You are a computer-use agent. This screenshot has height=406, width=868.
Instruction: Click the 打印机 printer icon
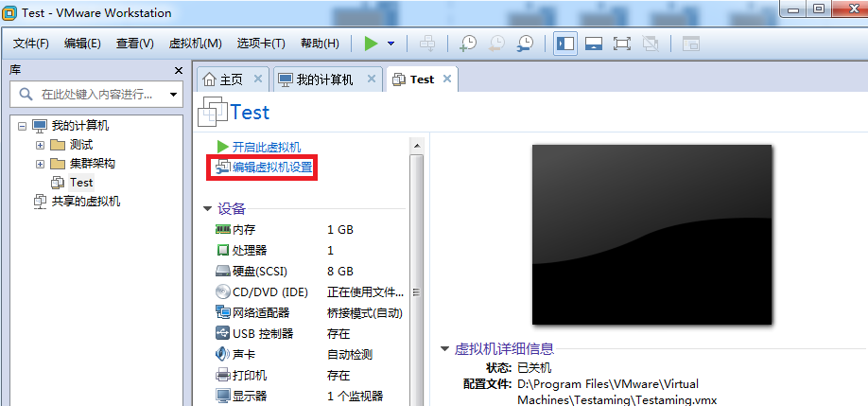[x=222, y=375]
